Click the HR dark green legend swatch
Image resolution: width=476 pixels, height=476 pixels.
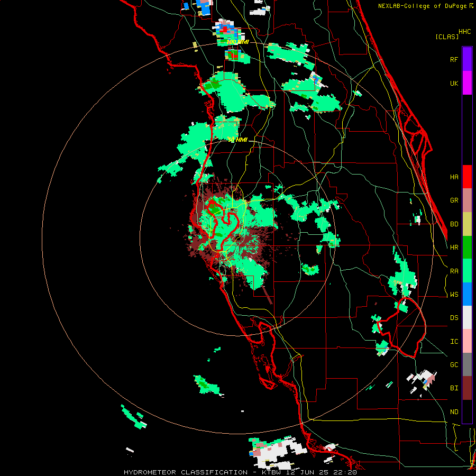click(467, 248)
